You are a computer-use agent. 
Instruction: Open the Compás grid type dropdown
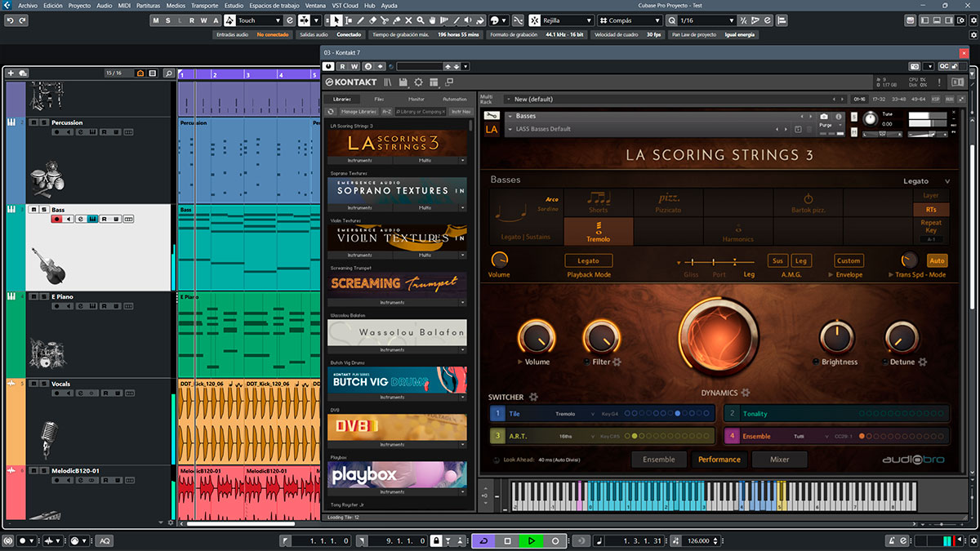(x=631, y=20)
